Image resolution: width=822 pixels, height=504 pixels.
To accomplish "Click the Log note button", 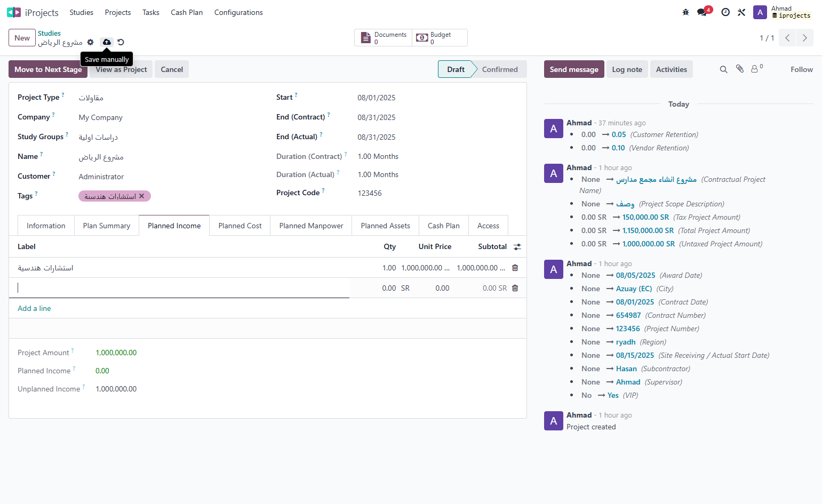I will point(627,69).
